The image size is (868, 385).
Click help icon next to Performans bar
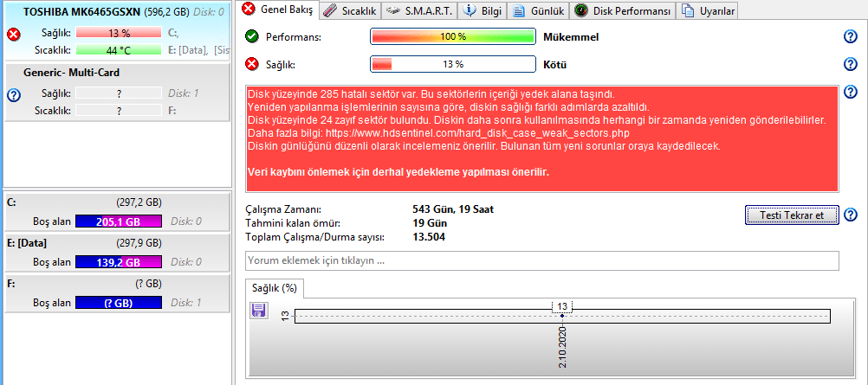tap(851, 37)
